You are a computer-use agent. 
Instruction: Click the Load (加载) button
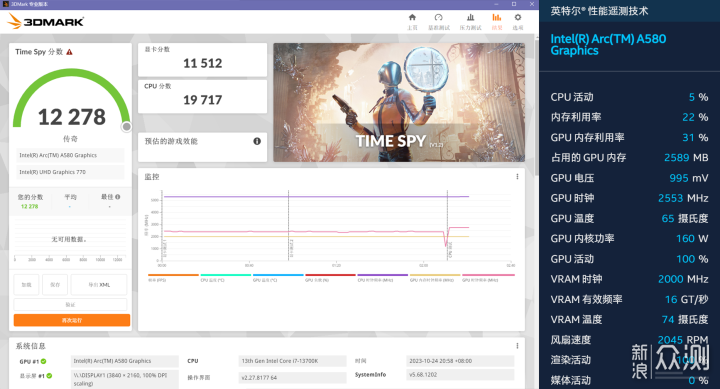click(x=27, y=285)
